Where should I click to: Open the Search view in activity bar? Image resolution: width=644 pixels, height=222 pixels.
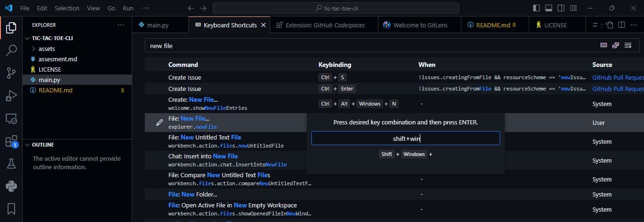[11, 50]
